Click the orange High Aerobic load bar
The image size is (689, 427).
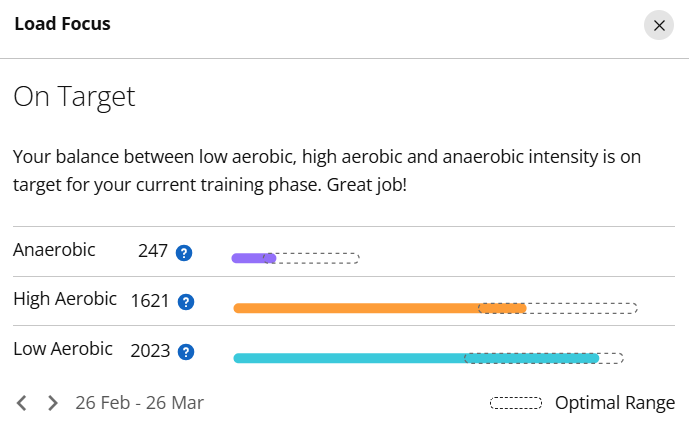point(380,308)
